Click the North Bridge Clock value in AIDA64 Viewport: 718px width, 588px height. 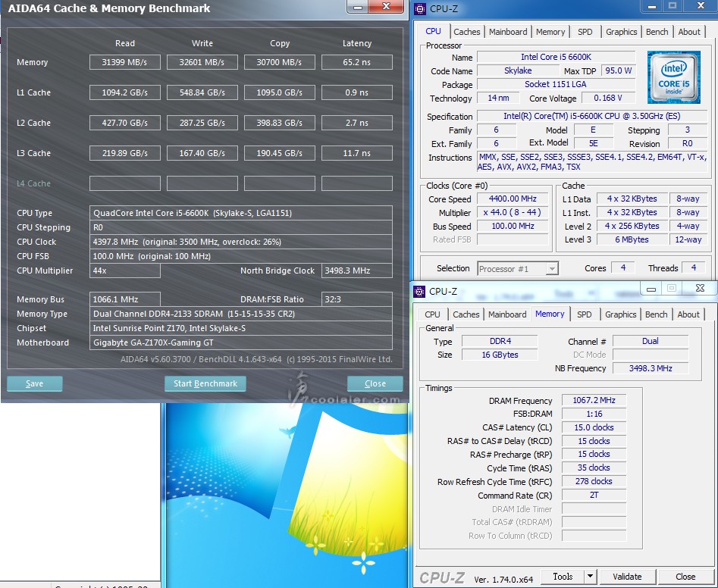356,271
